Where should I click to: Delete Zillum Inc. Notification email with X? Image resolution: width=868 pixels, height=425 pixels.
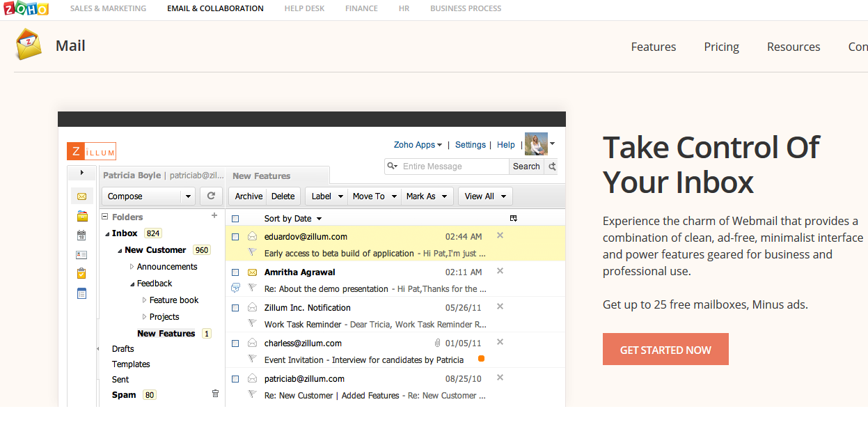[x=500, y=307]
